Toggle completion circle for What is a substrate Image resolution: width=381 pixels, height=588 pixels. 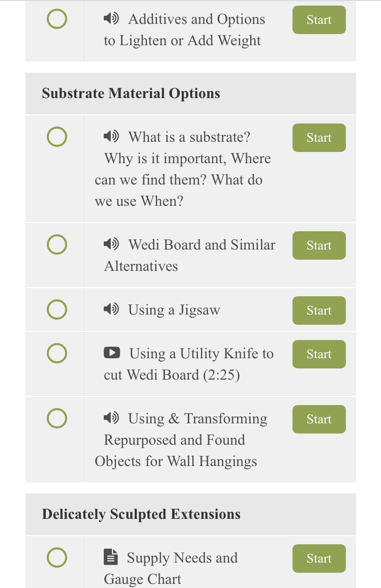click(57, 137)
